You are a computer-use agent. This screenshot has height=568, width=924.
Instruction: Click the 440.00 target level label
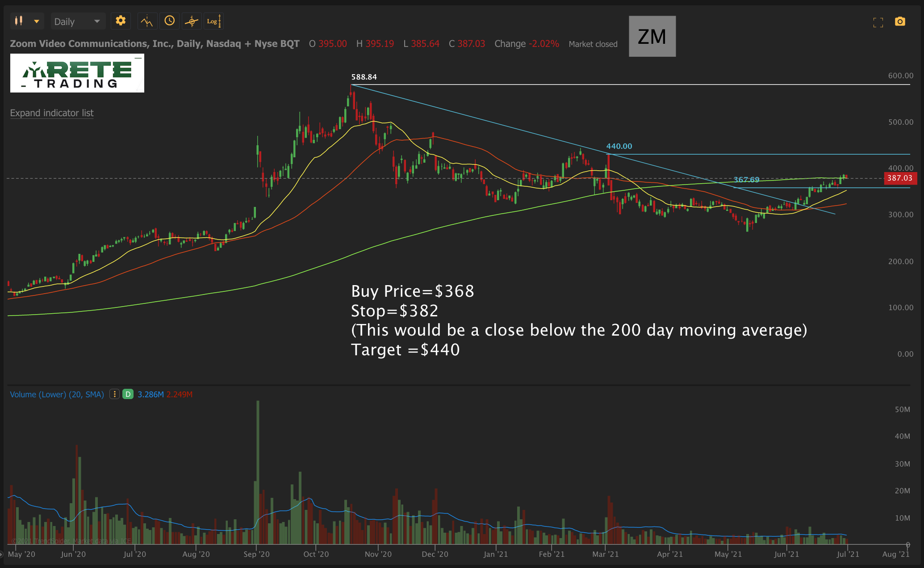tap(619, 146)
